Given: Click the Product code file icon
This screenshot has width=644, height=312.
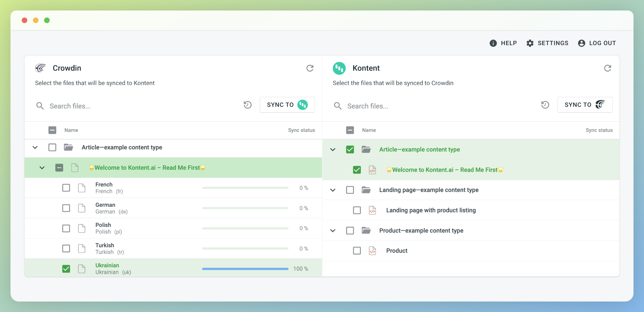Looking at the screenshot, I should coord(372,251).
